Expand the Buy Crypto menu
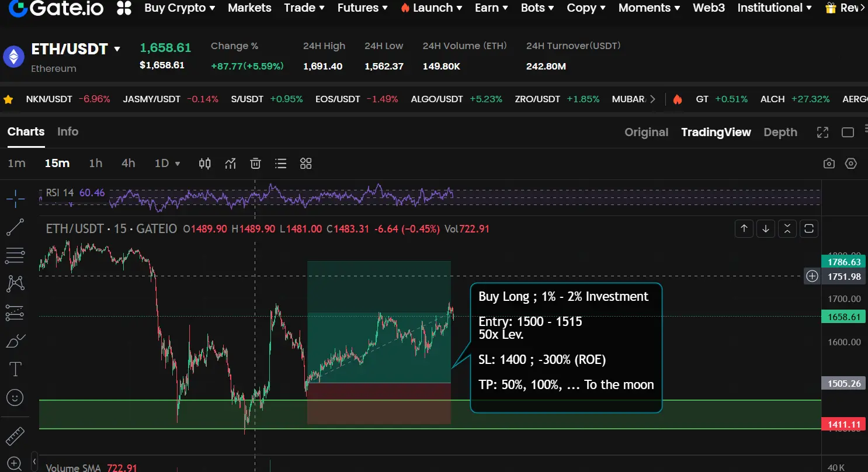 coord(180,8)
